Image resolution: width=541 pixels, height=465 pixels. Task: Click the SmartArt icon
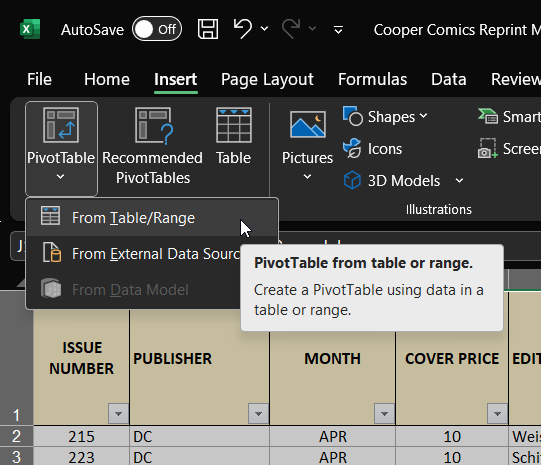488,116
